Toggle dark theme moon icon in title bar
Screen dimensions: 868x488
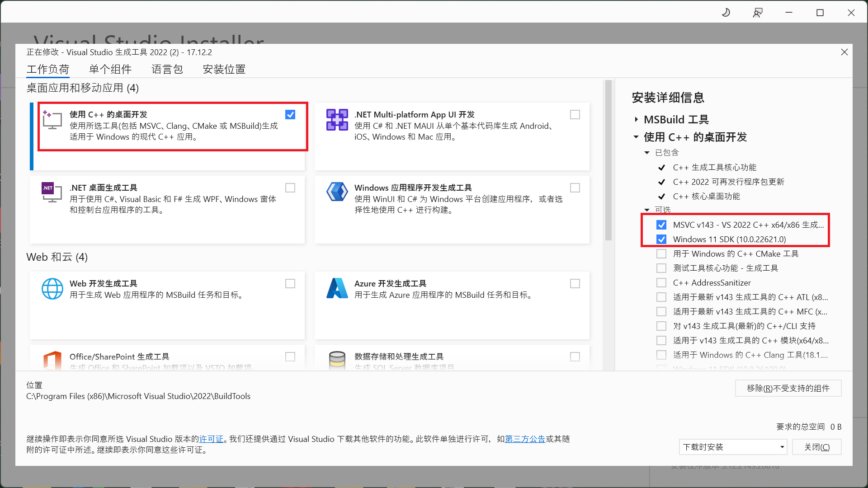coord(726,13)
